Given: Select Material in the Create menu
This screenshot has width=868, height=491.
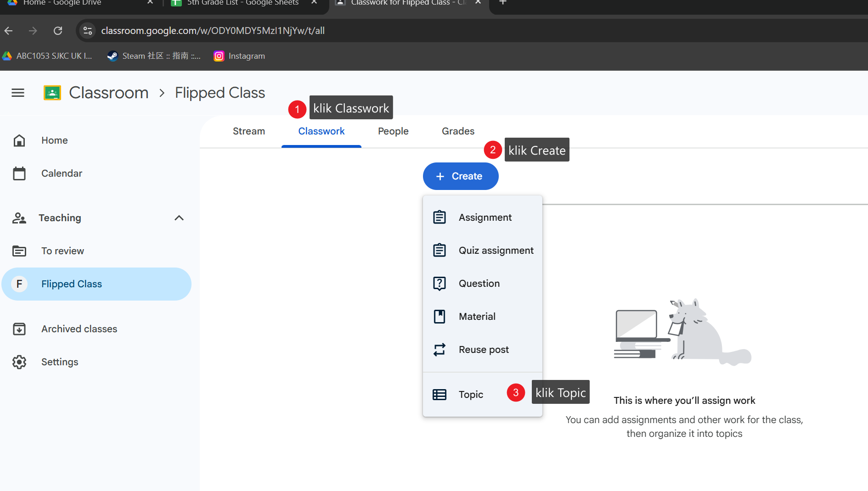Looking at the screenshot, I should pyautogui.click(x=483, y=317).
